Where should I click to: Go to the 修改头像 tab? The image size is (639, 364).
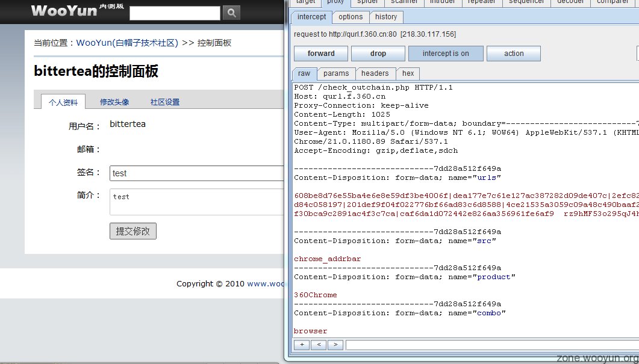(114, 102)
